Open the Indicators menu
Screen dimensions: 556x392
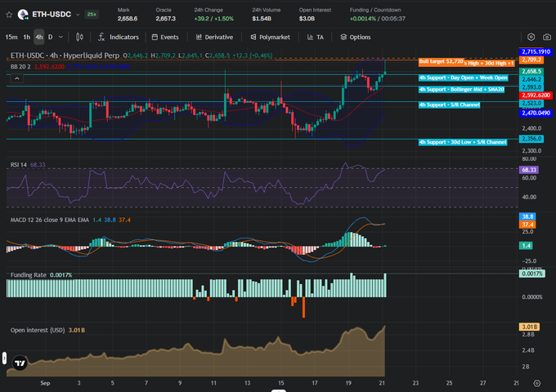[x=119, y=38]
